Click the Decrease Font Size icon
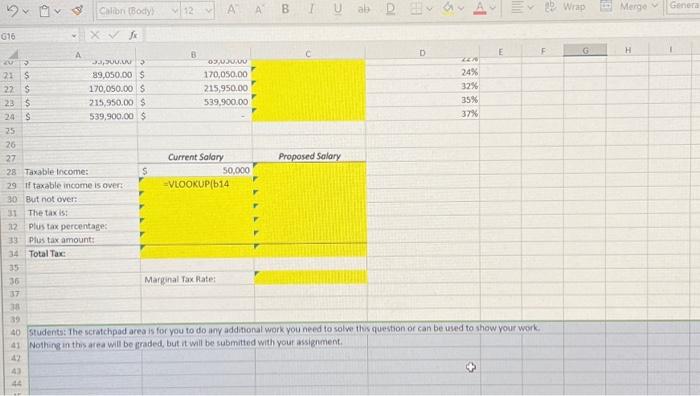The image size is (700, 396). pos(258,9)
